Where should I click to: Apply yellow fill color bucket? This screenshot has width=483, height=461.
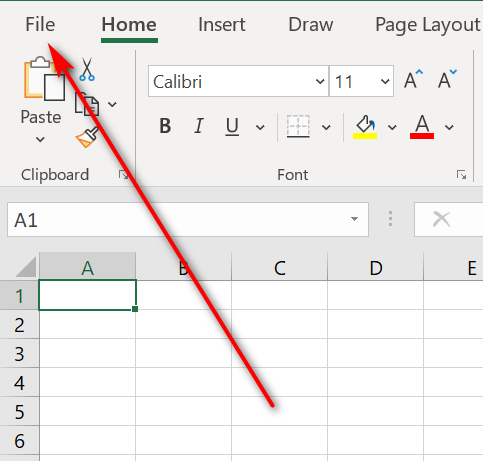[365, 127]
